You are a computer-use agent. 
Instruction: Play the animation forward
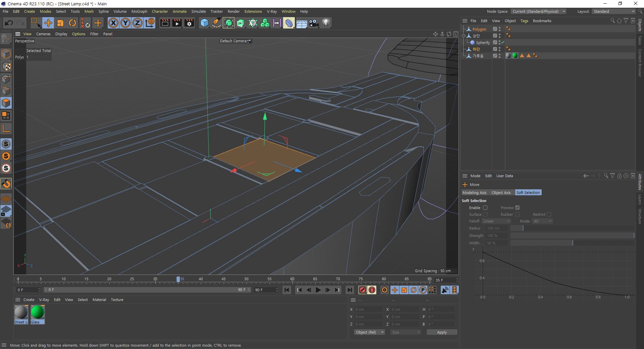[x=318, y=290]
